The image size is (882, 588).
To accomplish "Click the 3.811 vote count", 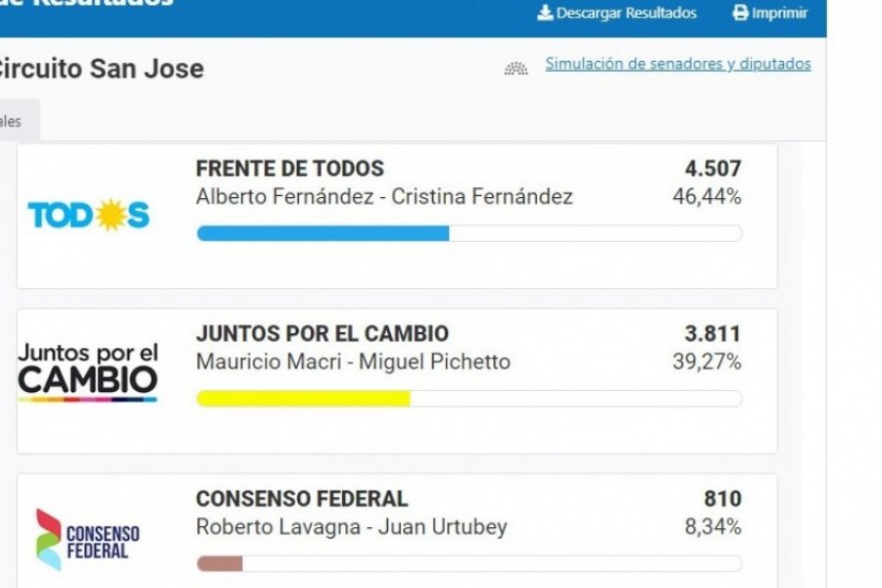I will pos(712,333).
